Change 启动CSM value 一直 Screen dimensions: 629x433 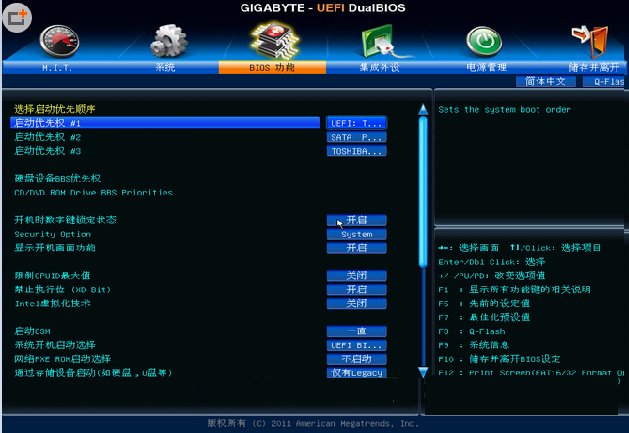coord(356,331)
